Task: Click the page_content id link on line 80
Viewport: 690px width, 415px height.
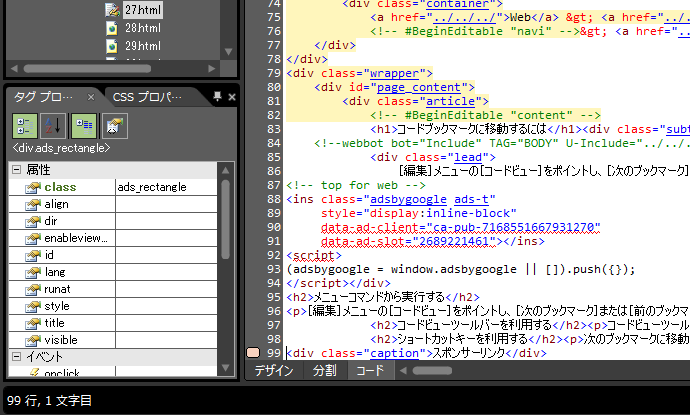Action: 419,87
